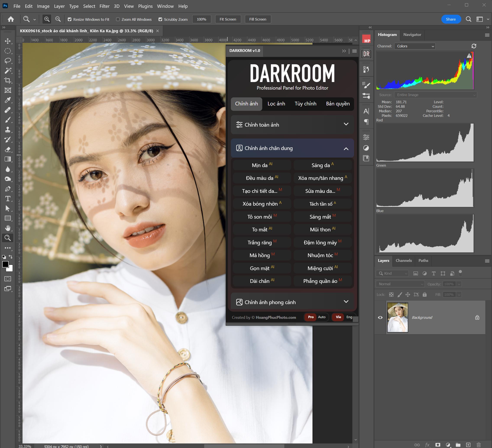
Task: Switch to the Lọc ảnh tab
Action: point(276,104)
